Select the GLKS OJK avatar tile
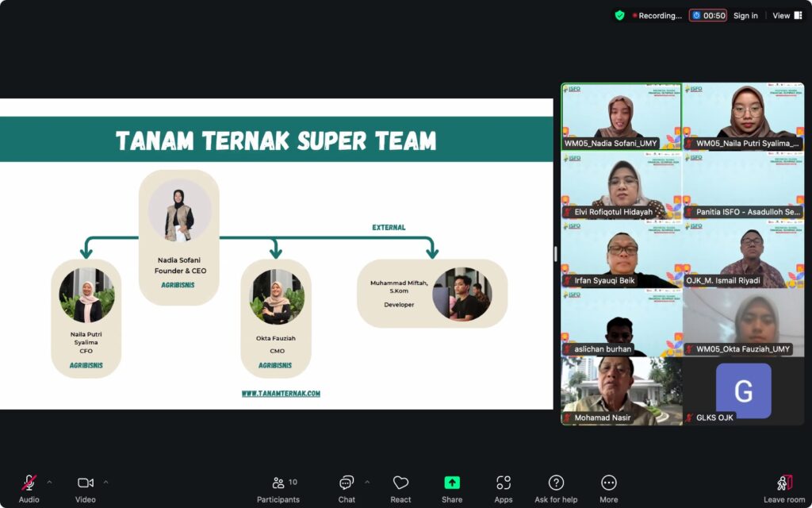 [744, 391]
